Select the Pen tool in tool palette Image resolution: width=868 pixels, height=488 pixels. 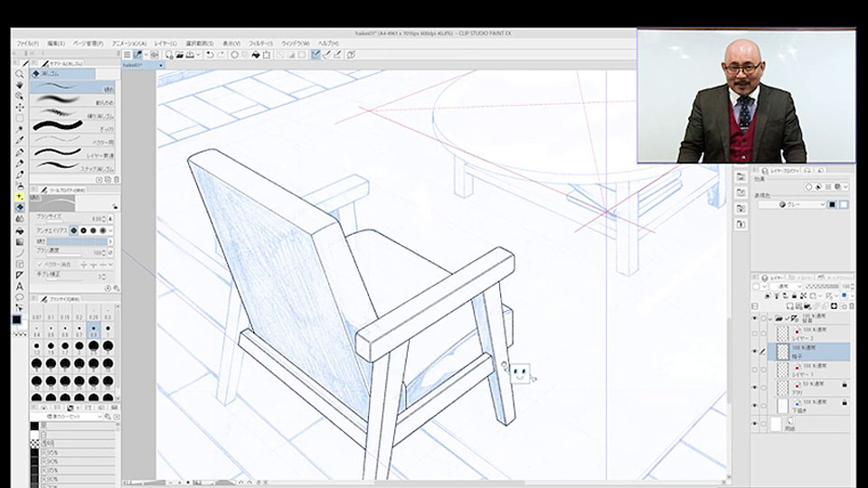pos(20,152)
